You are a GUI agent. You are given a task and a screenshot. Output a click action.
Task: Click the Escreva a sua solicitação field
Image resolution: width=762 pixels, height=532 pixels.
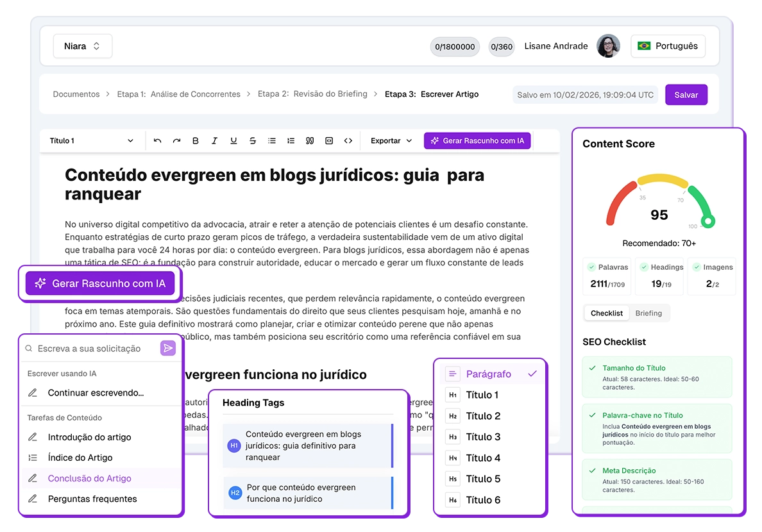[x=90, y=348]
